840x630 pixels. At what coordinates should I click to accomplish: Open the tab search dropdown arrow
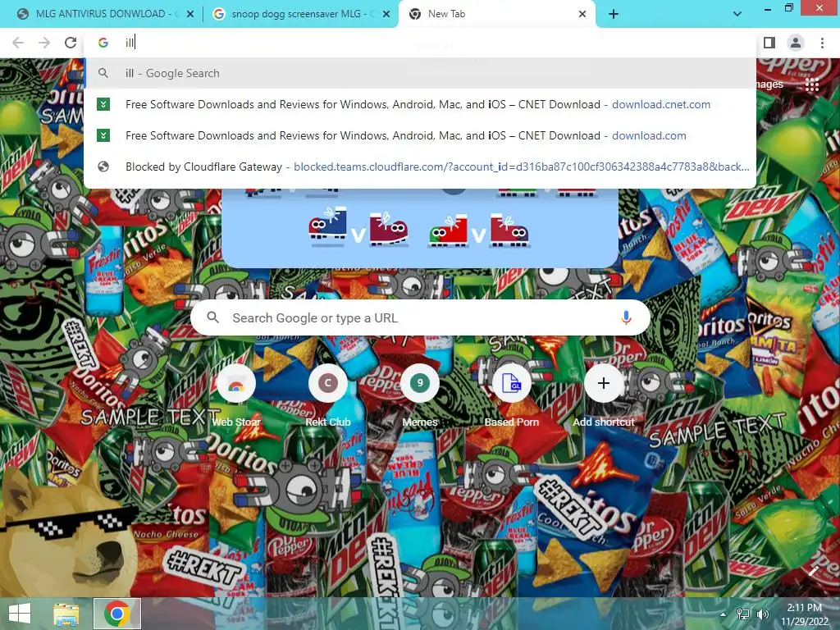tap(737, 14)
